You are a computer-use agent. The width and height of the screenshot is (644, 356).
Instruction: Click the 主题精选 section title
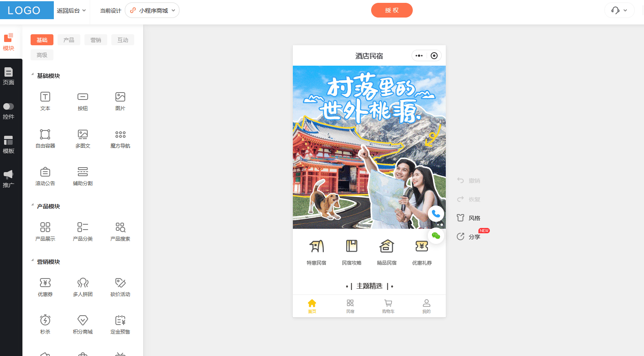click(x=370, y=286)
